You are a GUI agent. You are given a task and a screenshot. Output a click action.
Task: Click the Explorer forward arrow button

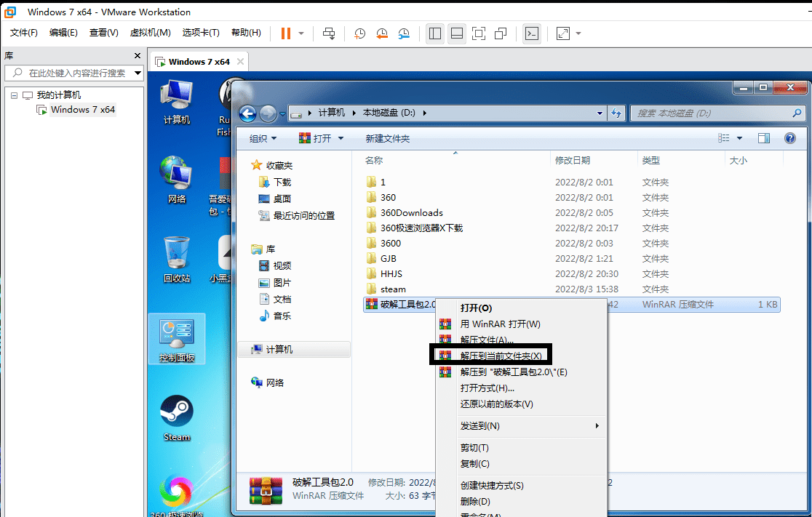268,113
